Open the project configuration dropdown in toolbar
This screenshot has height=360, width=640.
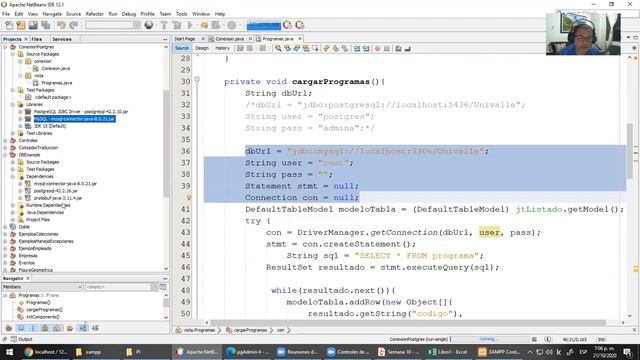point(113,25)
